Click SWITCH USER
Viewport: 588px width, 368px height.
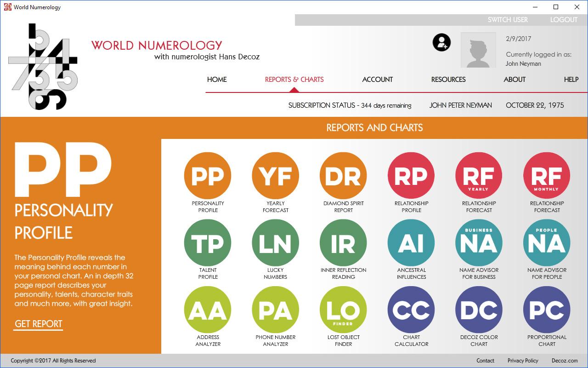pos(508,20)
